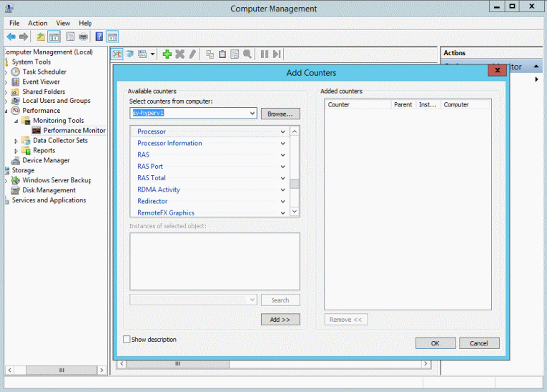The height and width of the screenshot is (392, 547).
Task: Click the Paste Counter List clipboard icon
Action: (x=222, y=54)
